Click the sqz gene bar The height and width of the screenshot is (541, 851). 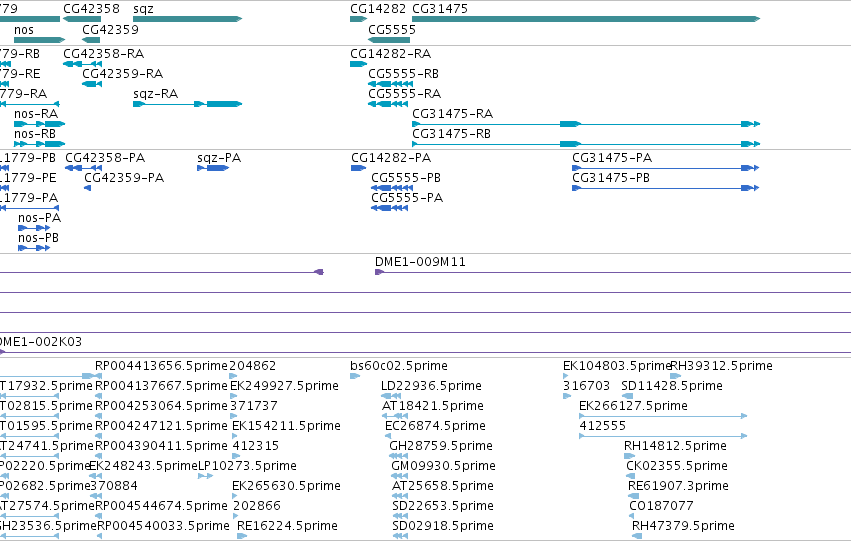(x=187, y=19)
